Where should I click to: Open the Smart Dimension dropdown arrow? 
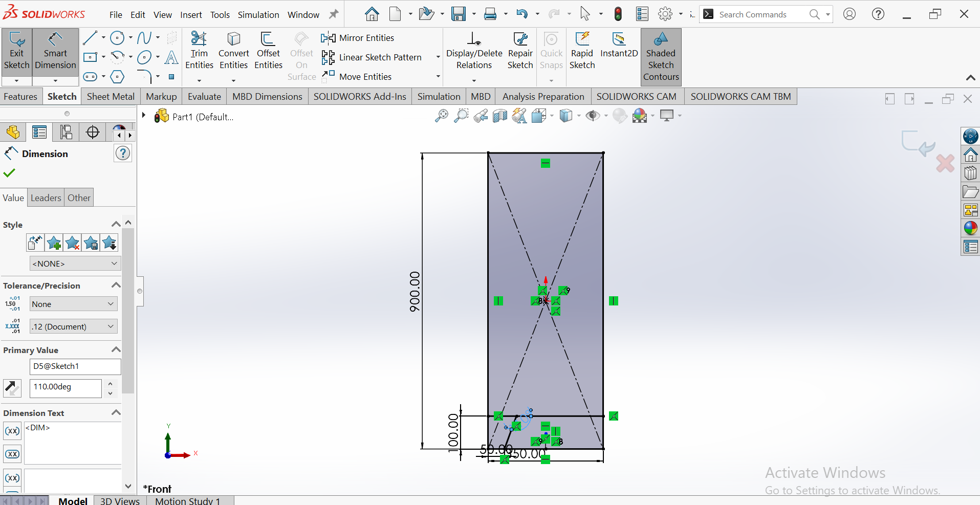55,81
